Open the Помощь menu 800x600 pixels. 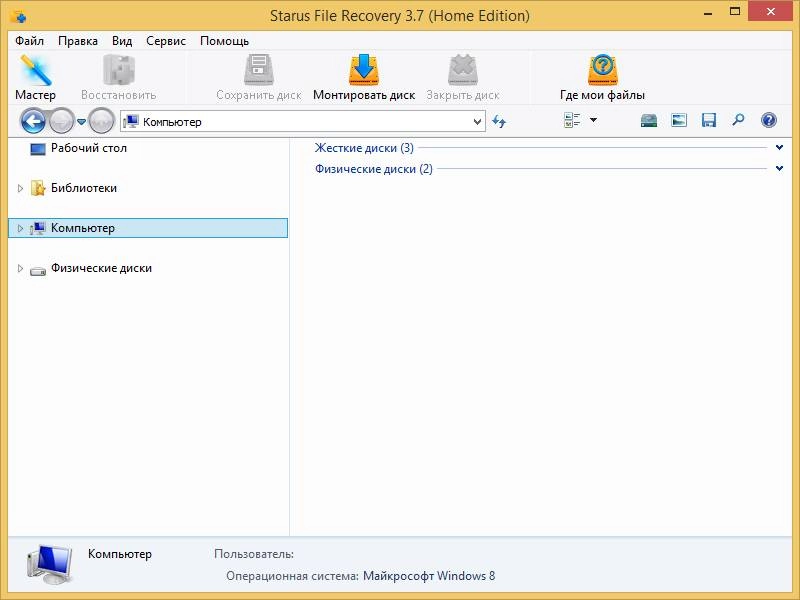click(224, 41)
